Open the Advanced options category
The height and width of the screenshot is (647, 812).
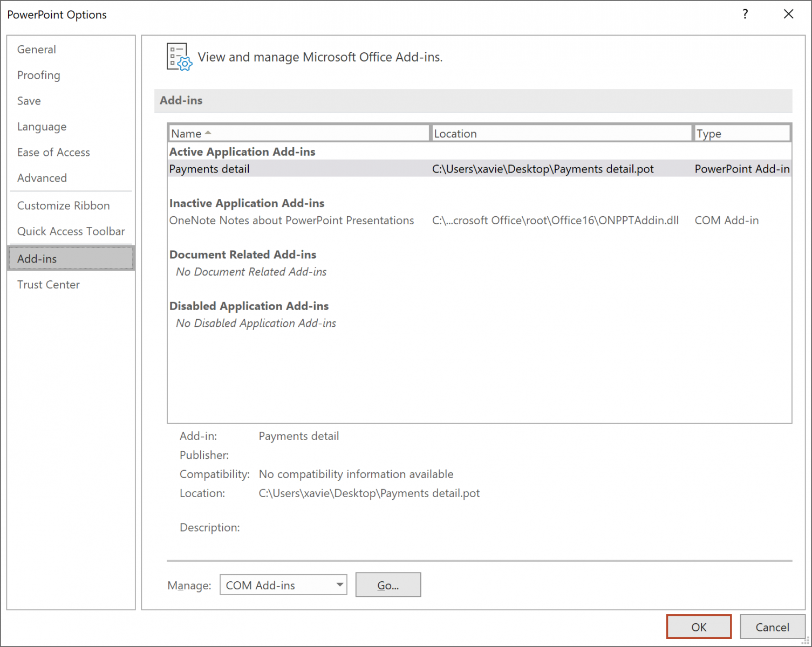tap(42, 178)
